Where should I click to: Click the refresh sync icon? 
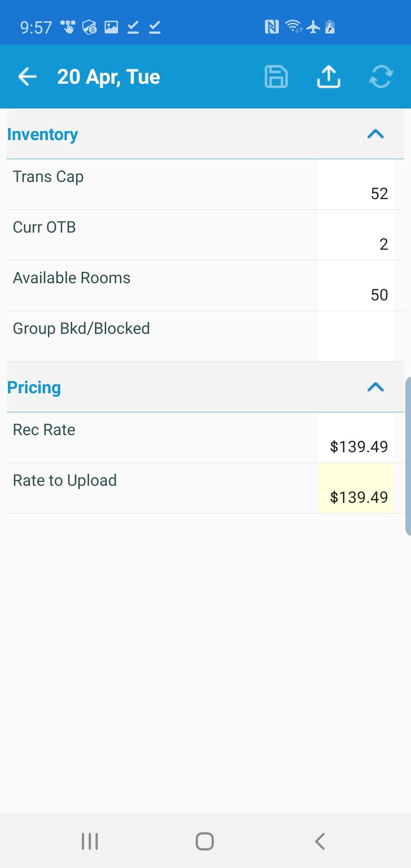tap(381, 77)
